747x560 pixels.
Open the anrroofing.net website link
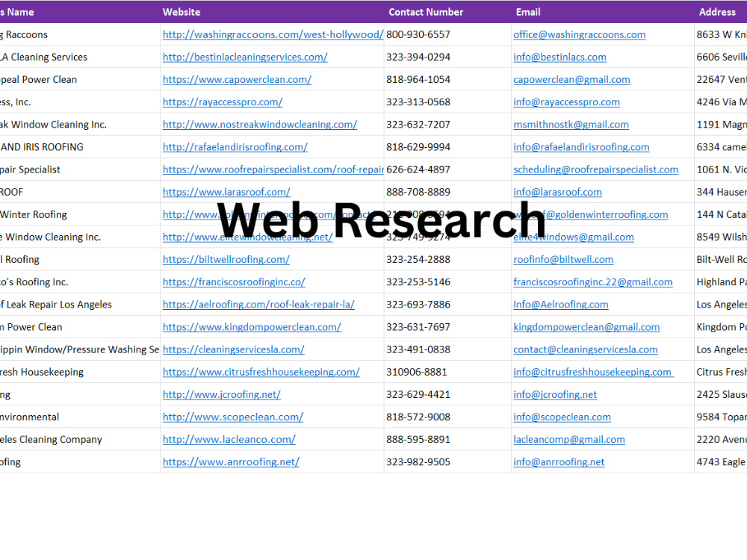[x=231, y=462]
